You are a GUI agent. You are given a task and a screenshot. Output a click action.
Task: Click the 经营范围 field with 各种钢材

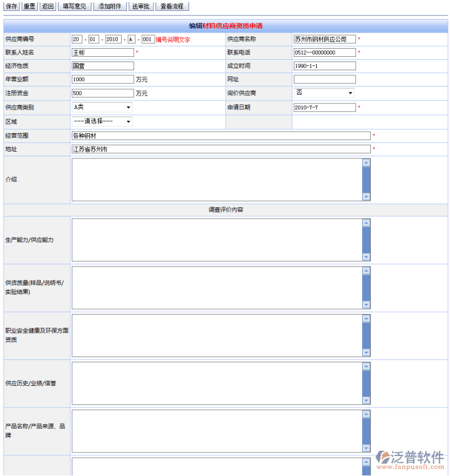tap(220, 136)
